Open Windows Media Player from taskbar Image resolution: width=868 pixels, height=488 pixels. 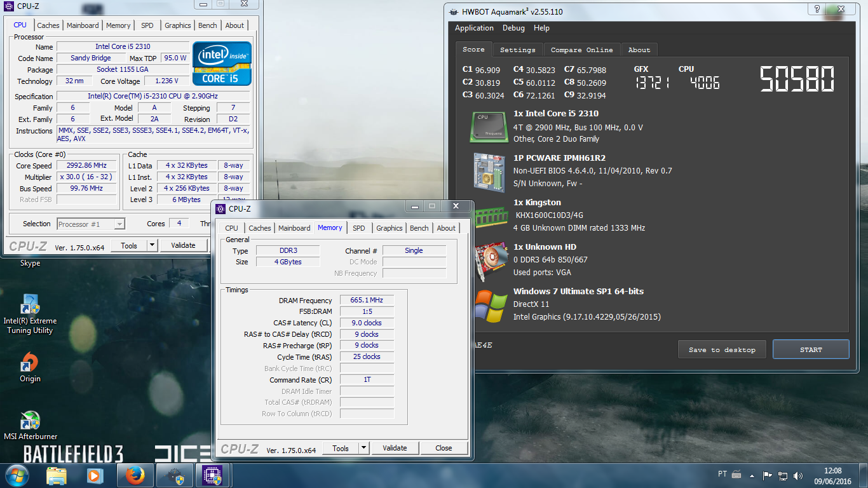95,475
